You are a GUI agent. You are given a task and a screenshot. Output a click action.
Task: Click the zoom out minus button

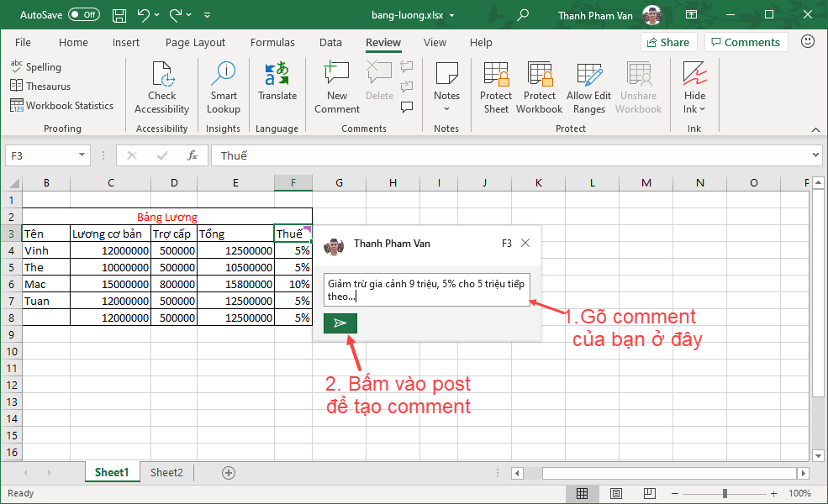point(674,493)
